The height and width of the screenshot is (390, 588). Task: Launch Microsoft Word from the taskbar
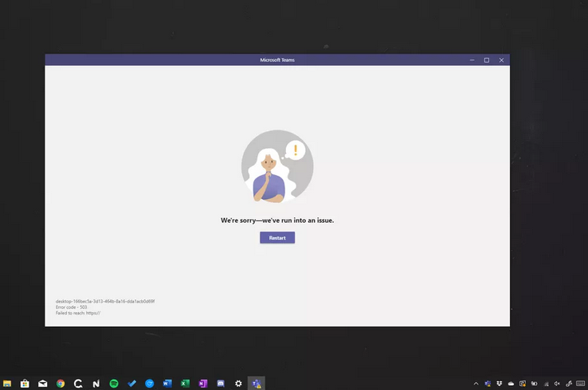point(167,384)
